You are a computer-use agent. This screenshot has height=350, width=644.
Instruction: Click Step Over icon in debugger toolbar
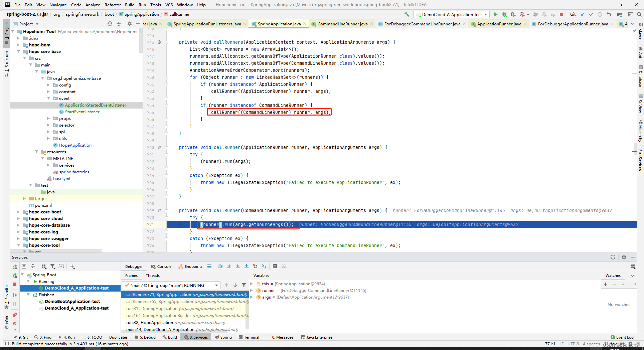220,266
